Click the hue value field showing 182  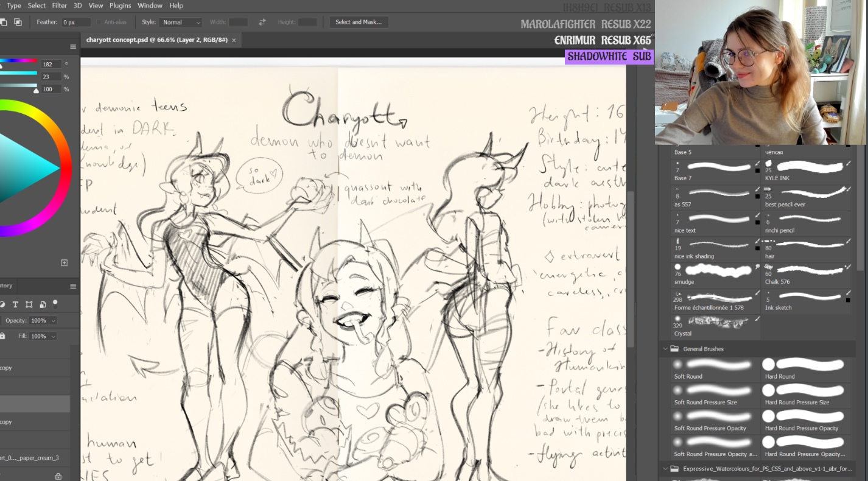click(x=51, y=64)
